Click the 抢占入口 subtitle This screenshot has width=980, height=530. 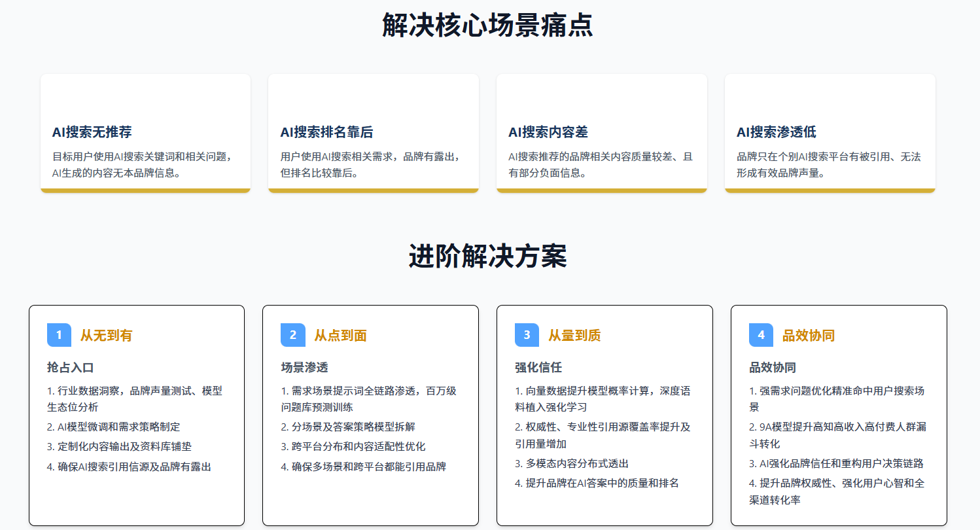(65, 367)
